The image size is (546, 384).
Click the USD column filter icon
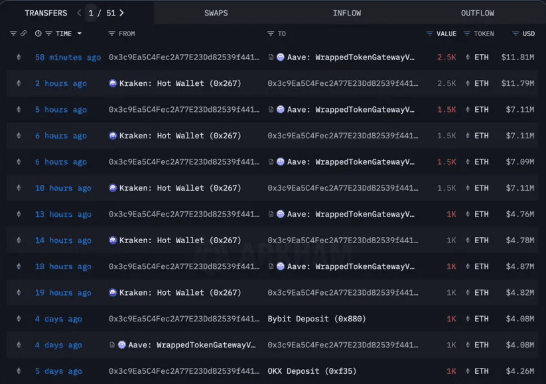pos(515,34)
